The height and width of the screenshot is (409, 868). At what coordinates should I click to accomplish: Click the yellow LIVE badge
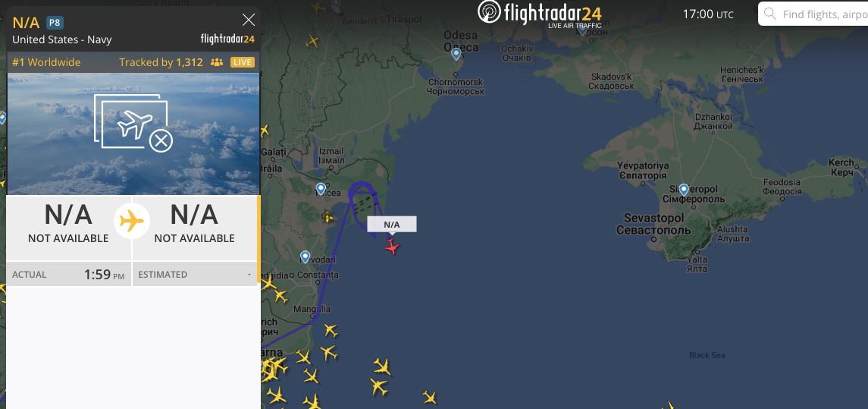tap(243, 62)
